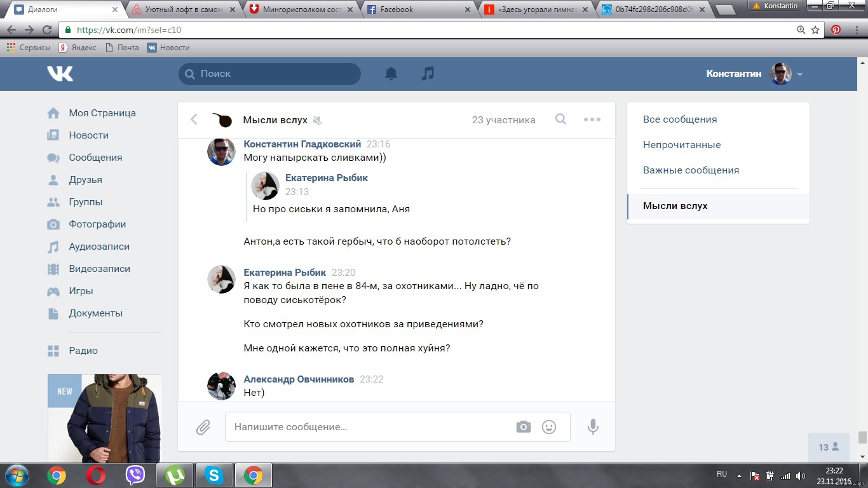Open the Windows Start button
This screenshot has height=488, width=868.
coord(17,475)
